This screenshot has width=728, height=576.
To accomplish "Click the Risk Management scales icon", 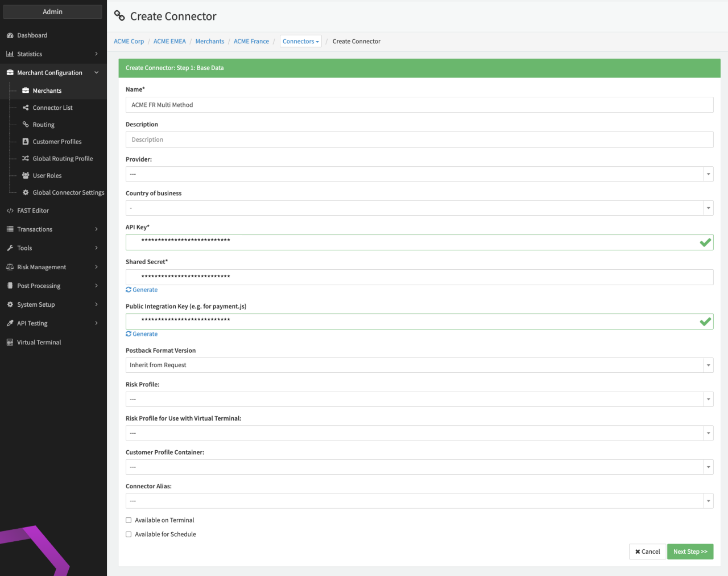I will coord(10,267).
